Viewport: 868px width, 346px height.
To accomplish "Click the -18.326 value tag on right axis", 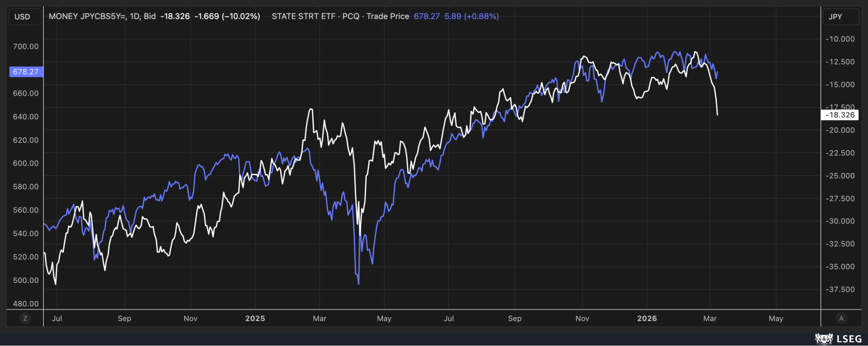I will 840,115.
